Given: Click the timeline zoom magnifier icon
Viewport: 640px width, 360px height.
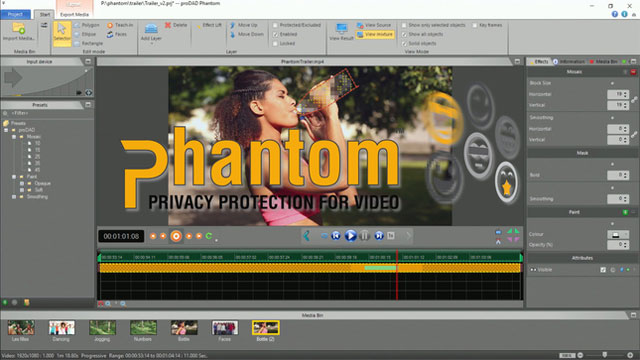Looking at the screenshot, I should [108, 304].
